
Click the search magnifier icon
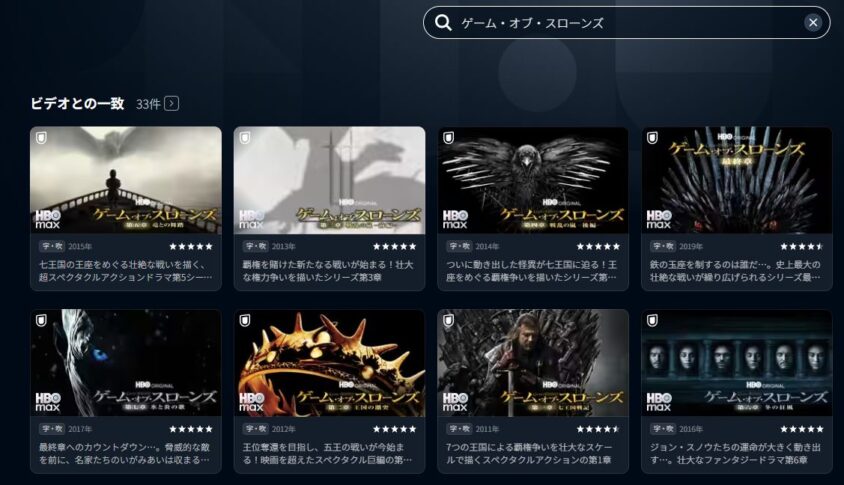coord(443,23)
